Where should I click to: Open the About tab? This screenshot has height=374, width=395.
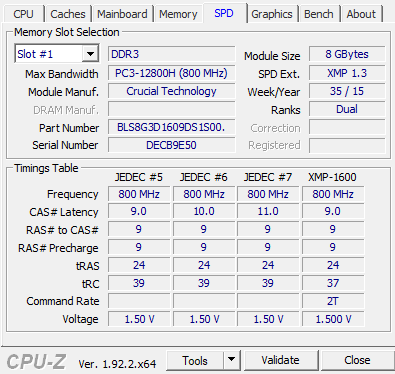[x=361, y=14]
